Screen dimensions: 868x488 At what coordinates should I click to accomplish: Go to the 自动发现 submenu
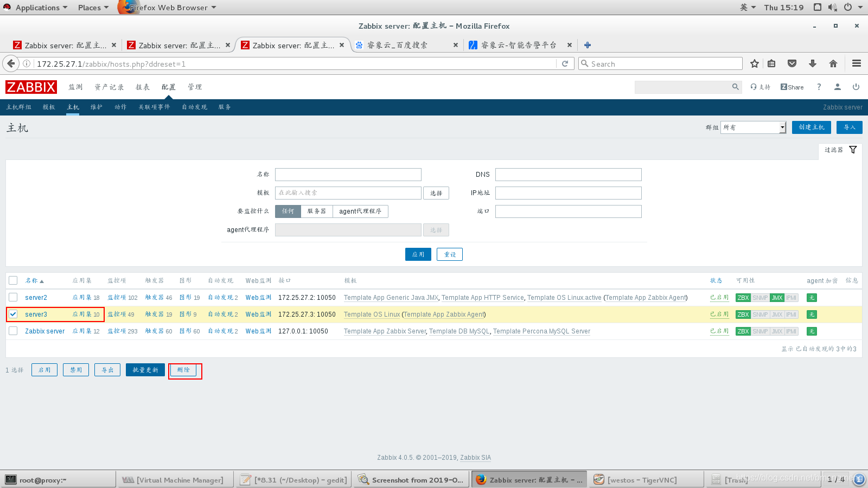tap(194, 107)
